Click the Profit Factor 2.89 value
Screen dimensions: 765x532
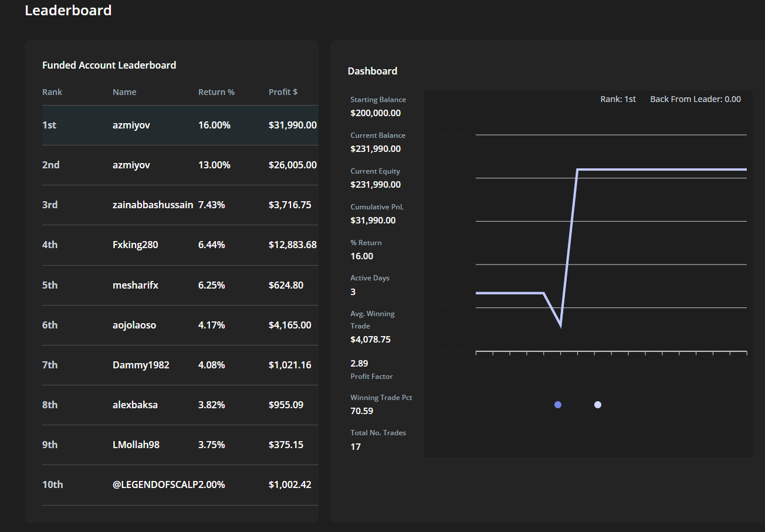(360, 364)
